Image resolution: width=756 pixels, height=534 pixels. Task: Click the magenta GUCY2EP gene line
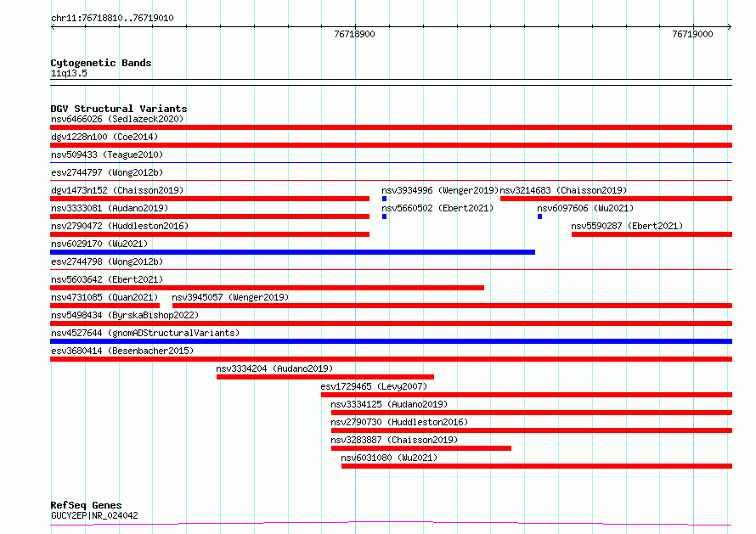(x=391, y=523)
